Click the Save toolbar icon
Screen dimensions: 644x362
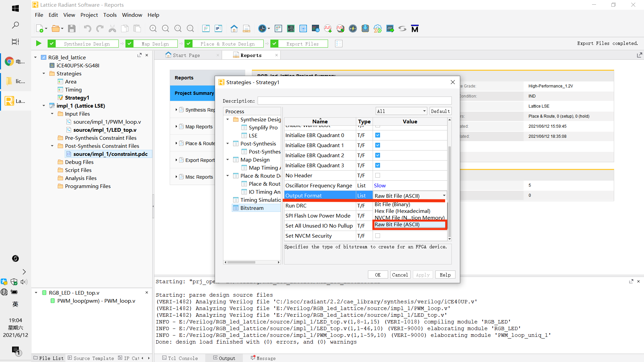coord(72,28)
